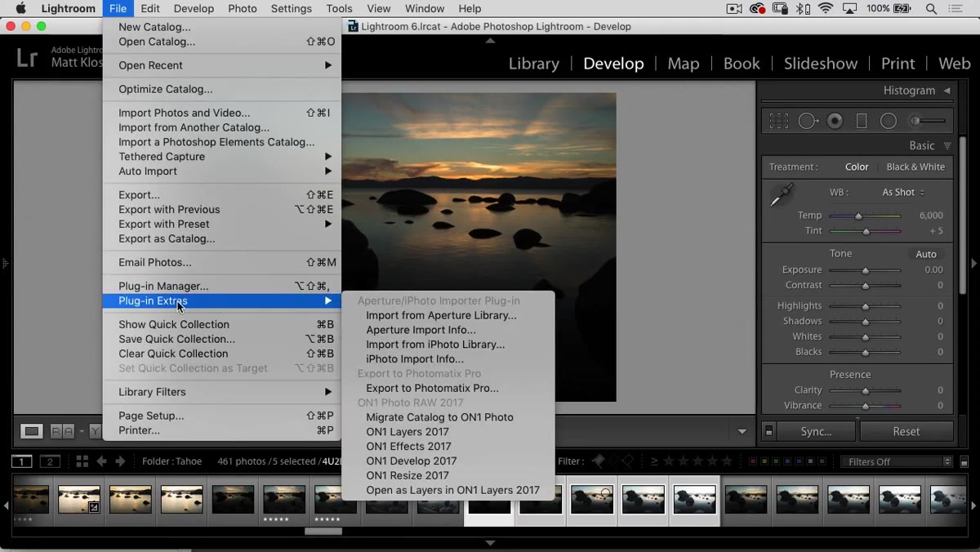The image size is (980, 552).
Task: Hide the right panel group arrow
Action: tap(973, 264)
